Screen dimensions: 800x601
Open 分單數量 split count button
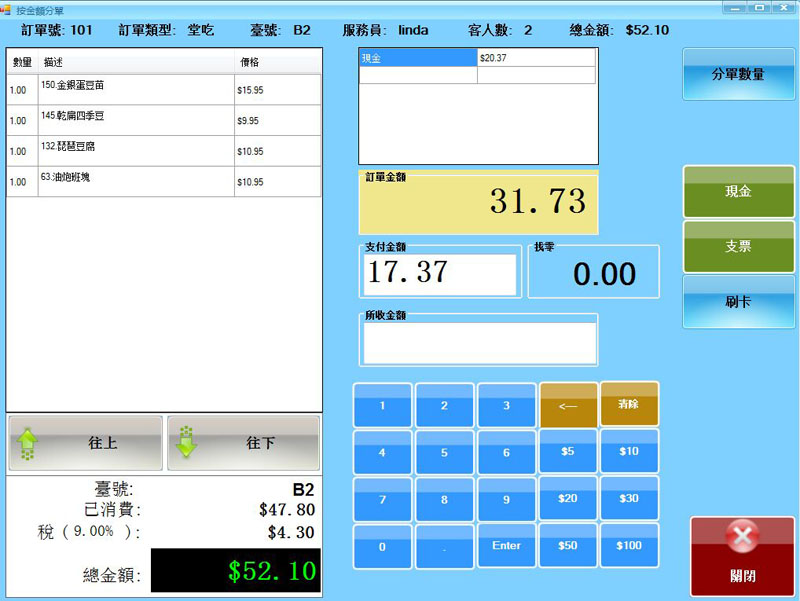click(738, 74)
